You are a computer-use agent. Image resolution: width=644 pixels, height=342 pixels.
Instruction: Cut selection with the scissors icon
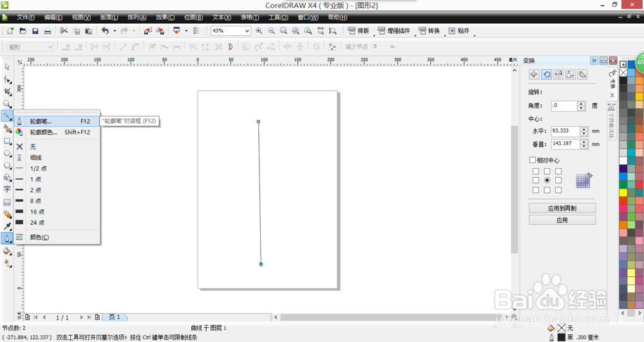64,31
